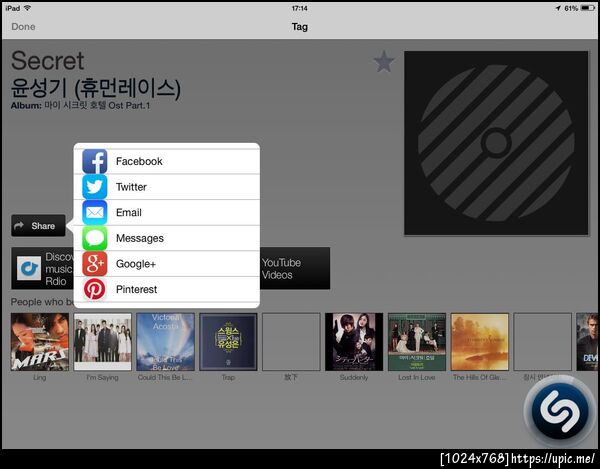This screenshot has width=600, height=469.
Task: Tap the Twitter bird icon
Action: pos(95,187)
